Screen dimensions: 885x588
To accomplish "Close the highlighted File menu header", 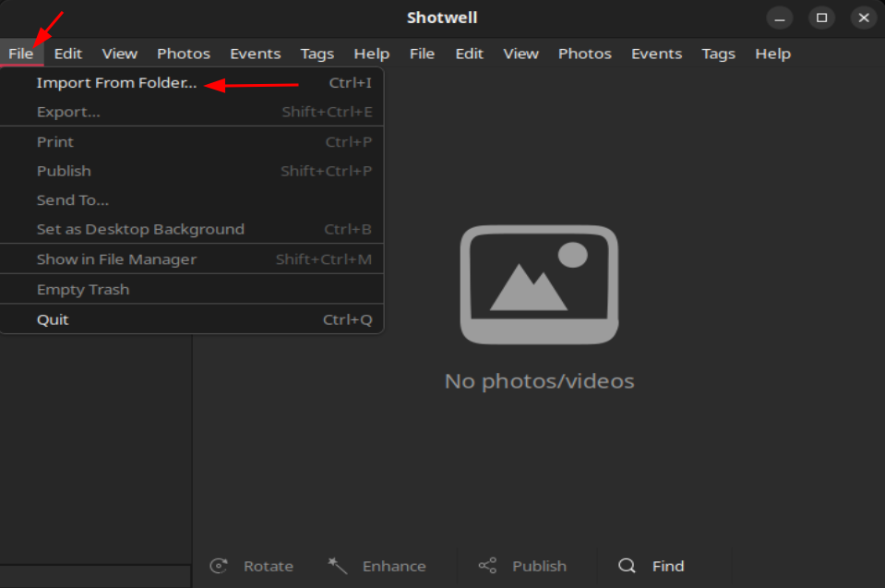I will pos(21,54).
